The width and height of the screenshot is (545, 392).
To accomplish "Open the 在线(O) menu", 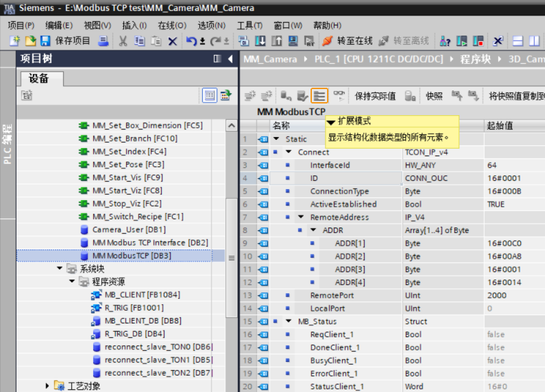I will coord(171,25).
